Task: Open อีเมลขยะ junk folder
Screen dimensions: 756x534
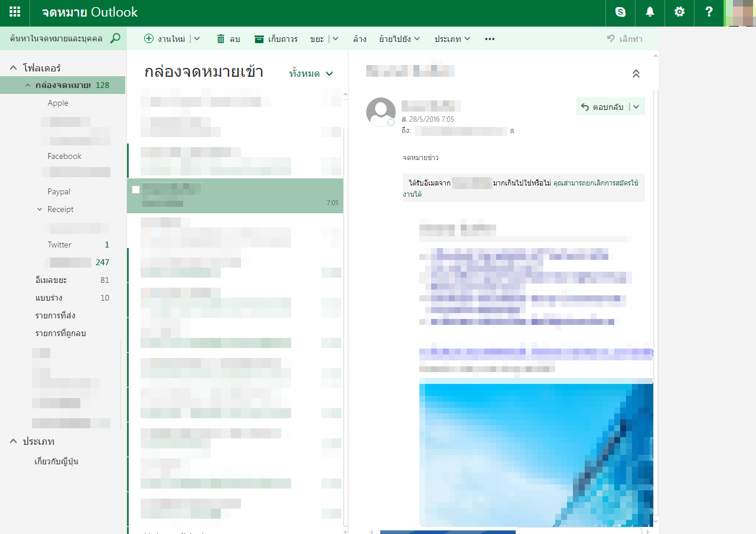Action: (x=51, y=280)
